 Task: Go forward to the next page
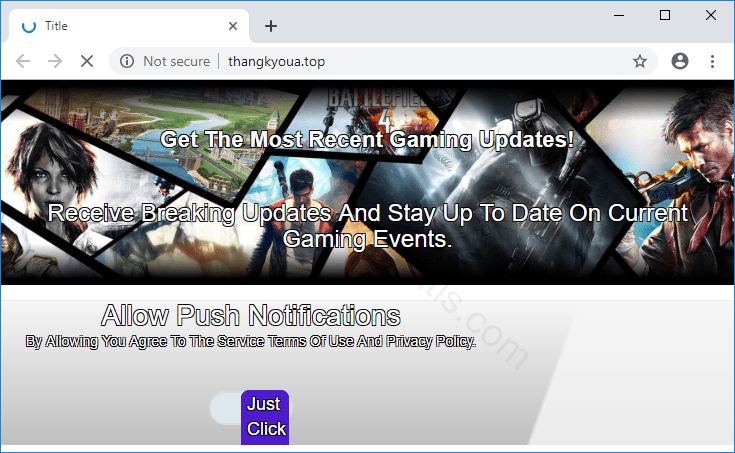[x=54, y=61]
